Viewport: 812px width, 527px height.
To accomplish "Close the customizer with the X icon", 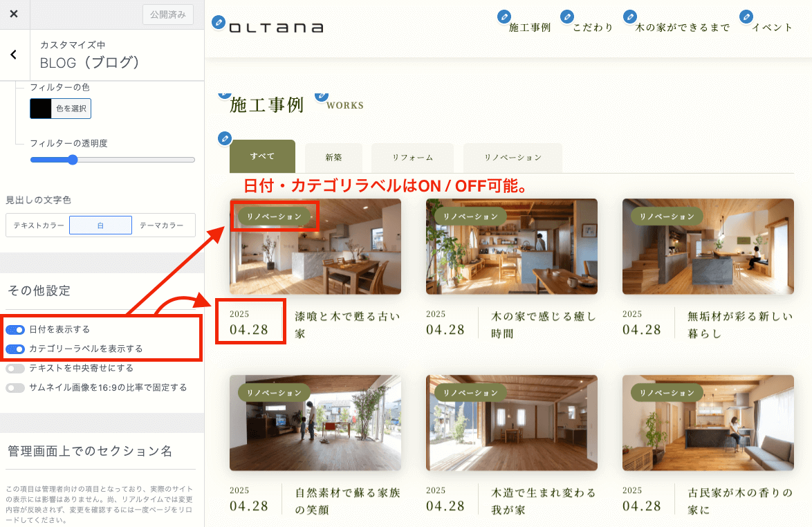I will pos(14,14).
